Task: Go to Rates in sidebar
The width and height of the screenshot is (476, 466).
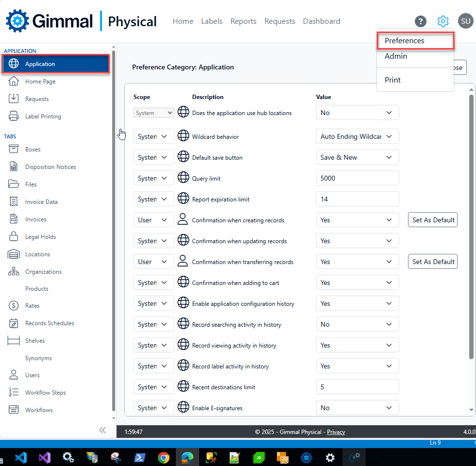Action: point(32,306)
